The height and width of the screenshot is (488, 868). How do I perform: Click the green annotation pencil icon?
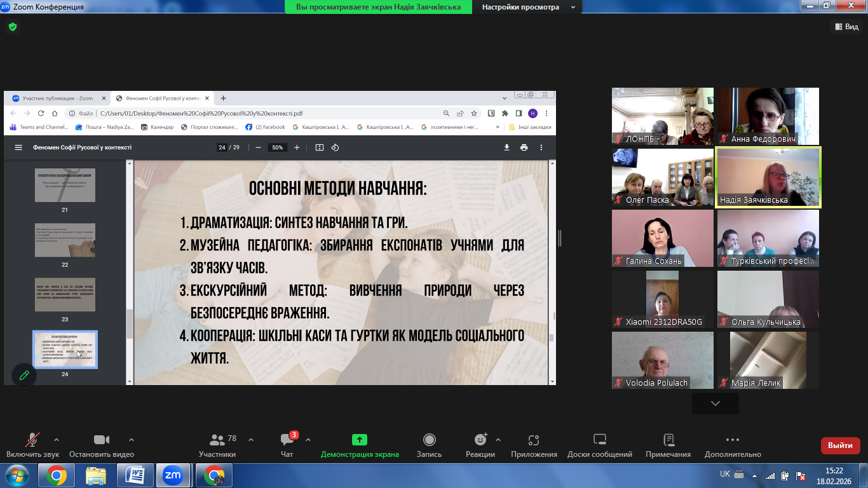coord(24,375)
